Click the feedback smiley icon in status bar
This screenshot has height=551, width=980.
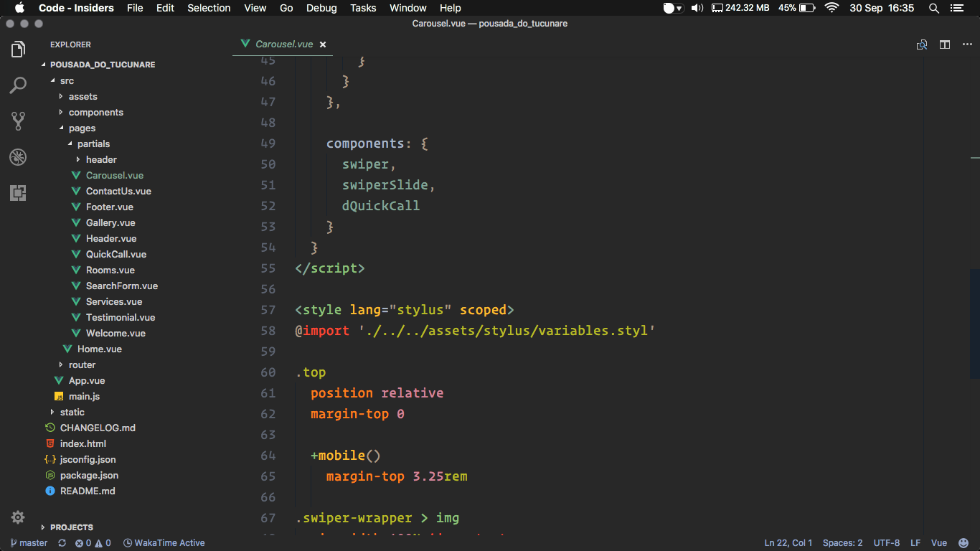[x=963, y=543]
